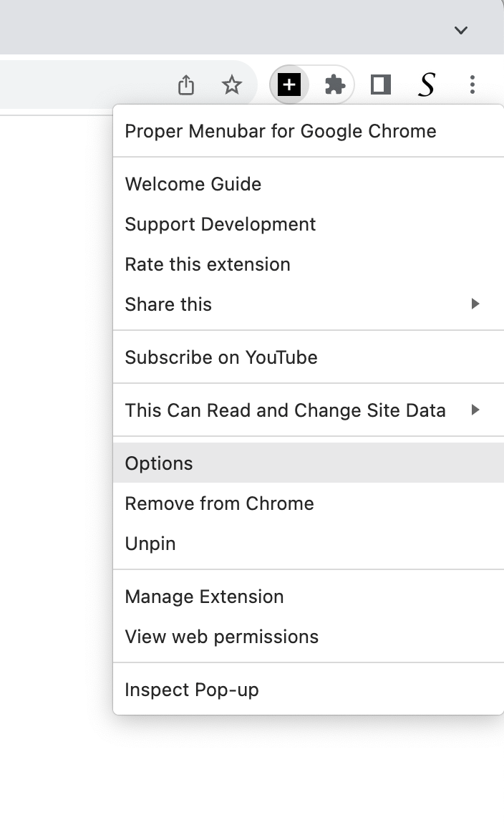Open the side panel icon
The image size is (504, 825).
[x=381, y=85]
